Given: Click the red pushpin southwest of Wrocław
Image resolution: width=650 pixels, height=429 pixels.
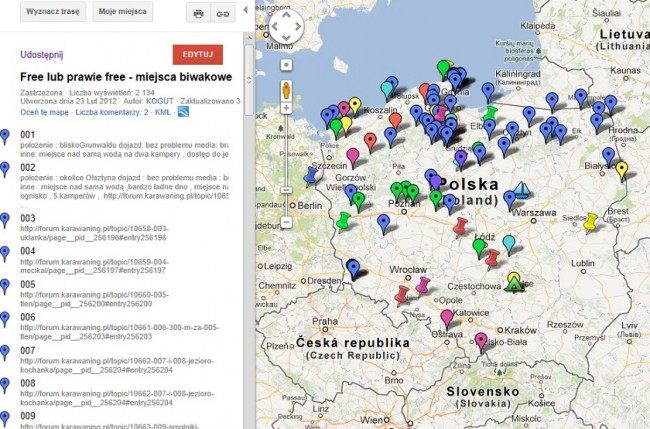Looking at the screenshot, I should (x=402, y=295).
